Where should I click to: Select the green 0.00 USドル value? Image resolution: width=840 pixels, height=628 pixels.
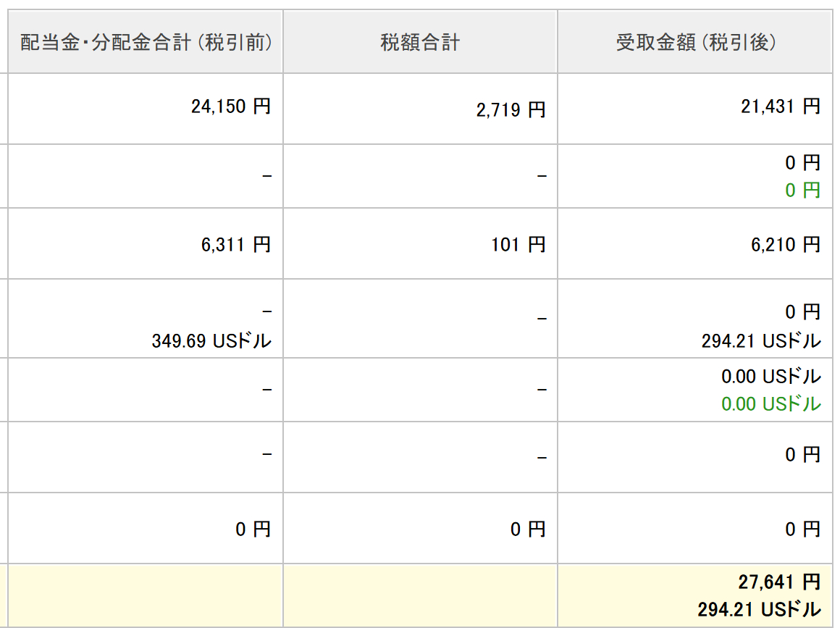[770, 403]
